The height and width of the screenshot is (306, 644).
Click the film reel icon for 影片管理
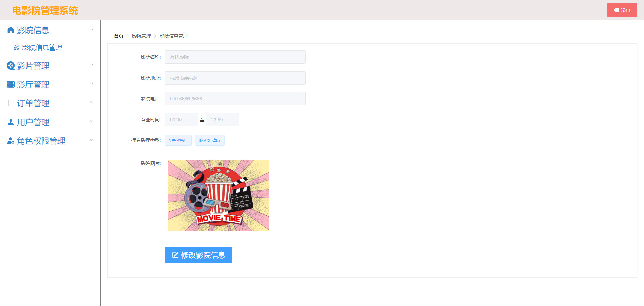(11, 65)
